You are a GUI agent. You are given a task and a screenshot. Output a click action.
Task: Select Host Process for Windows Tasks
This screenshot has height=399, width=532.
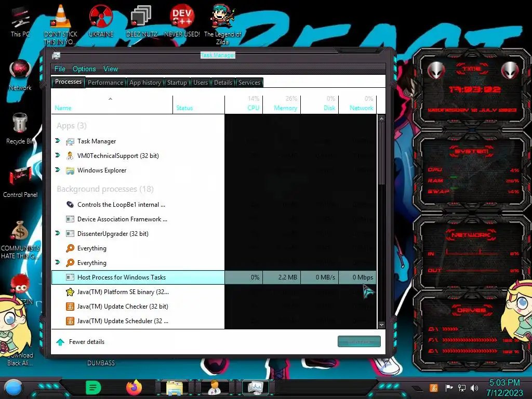click(x=214, y=277)
